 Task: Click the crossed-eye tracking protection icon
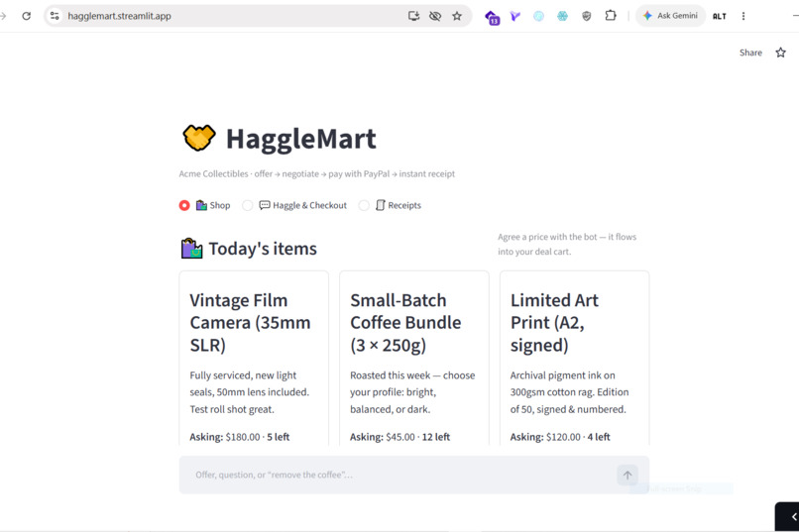pos(435,16)
